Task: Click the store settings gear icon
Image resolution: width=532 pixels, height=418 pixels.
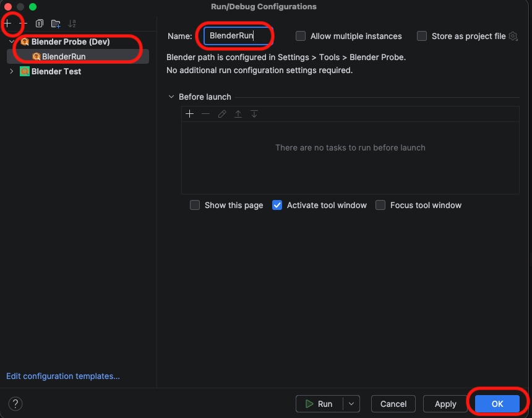Action: [513, 36]
